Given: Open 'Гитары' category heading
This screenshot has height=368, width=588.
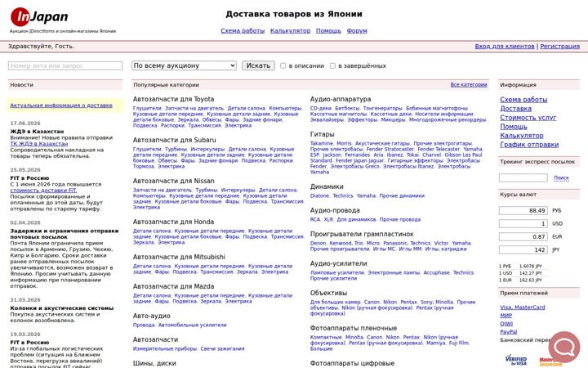Looking at the screenshot, I should point(322,134).
